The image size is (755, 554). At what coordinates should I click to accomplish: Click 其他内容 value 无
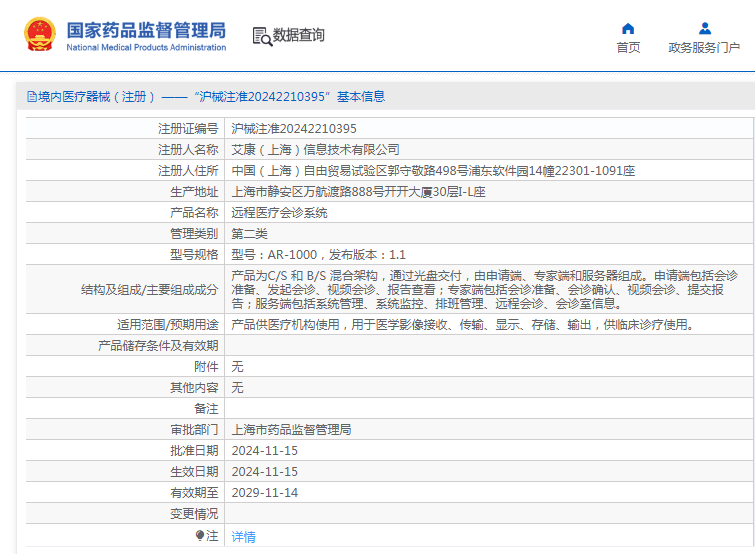coord(237,387)
